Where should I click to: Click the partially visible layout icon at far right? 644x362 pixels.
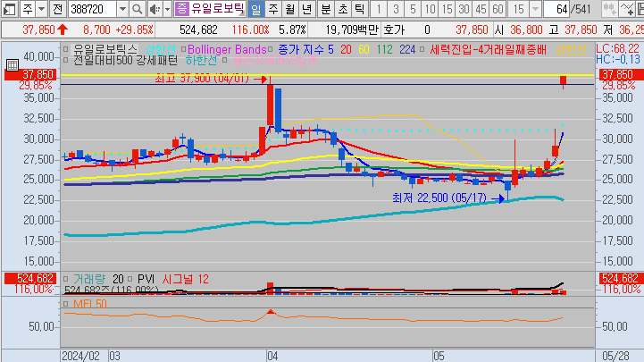point(640,9)
